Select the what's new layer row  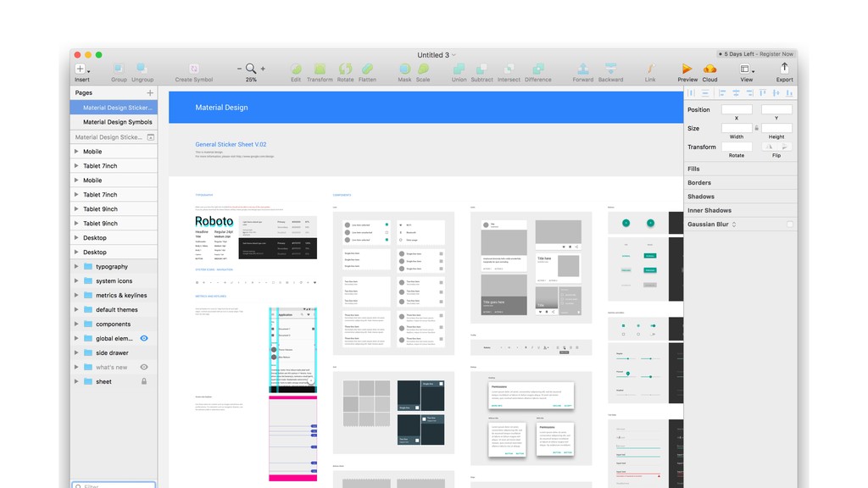114,367
